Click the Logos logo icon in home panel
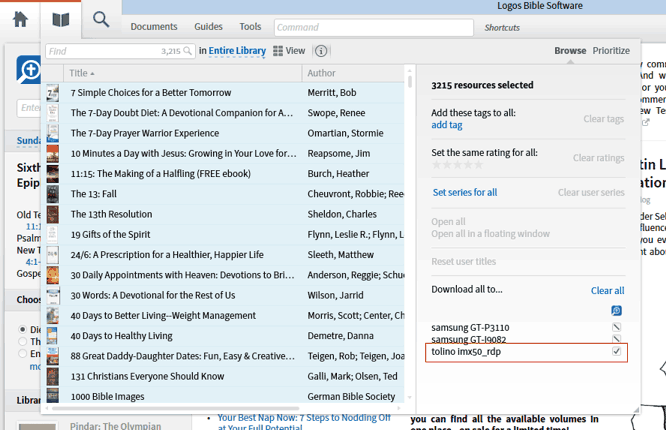This screenshot has height=430, width=666. coord(29,69)
